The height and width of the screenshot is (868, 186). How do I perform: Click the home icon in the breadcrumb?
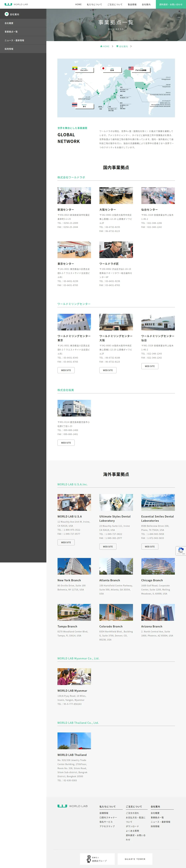[x=101, y=46]
